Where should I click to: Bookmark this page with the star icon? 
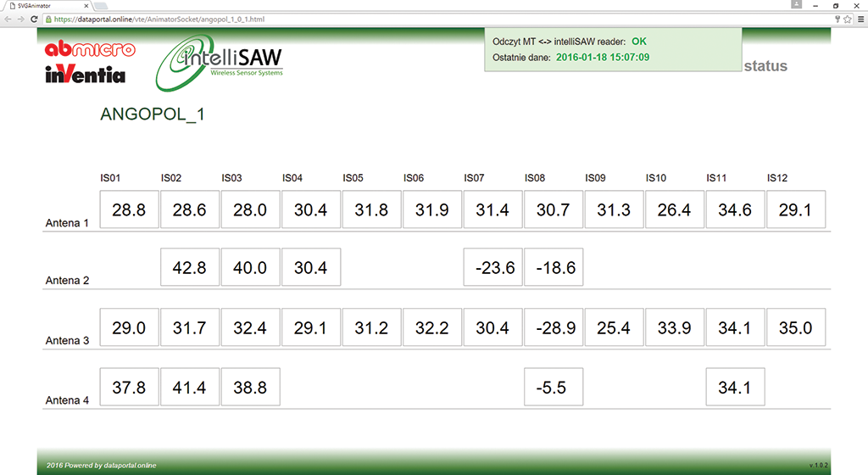(847, 18)
